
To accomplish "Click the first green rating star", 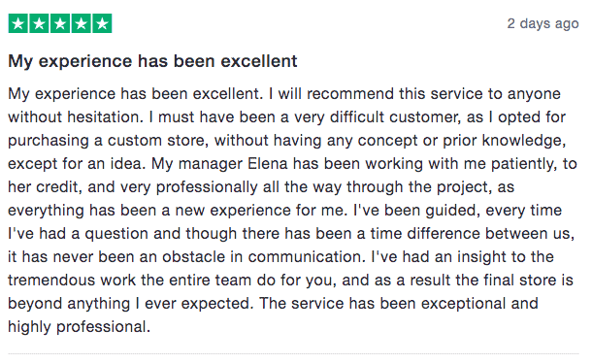I will tap(18, 23).
